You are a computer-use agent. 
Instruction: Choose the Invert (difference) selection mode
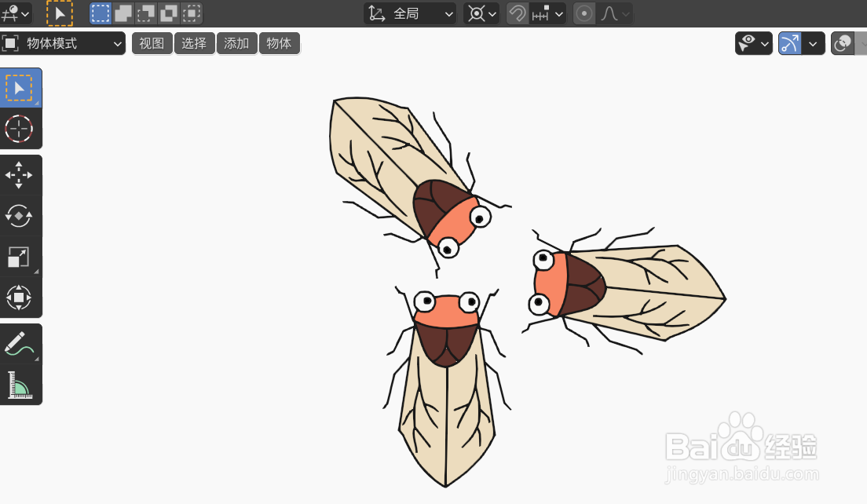point(168,13)
